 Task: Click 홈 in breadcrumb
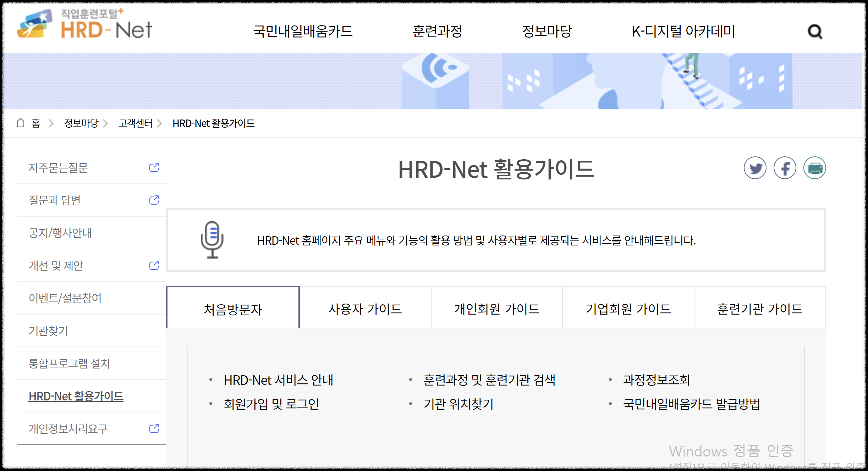pos(35,123)
